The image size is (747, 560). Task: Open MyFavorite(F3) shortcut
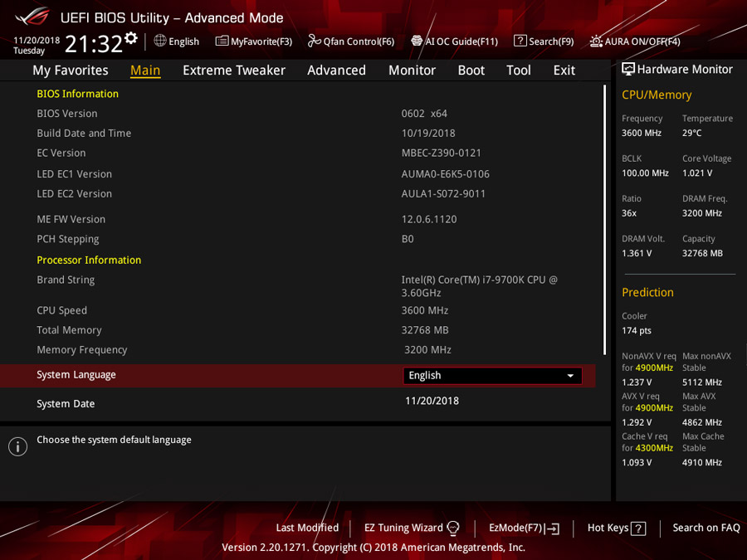[x=254, y=41]
